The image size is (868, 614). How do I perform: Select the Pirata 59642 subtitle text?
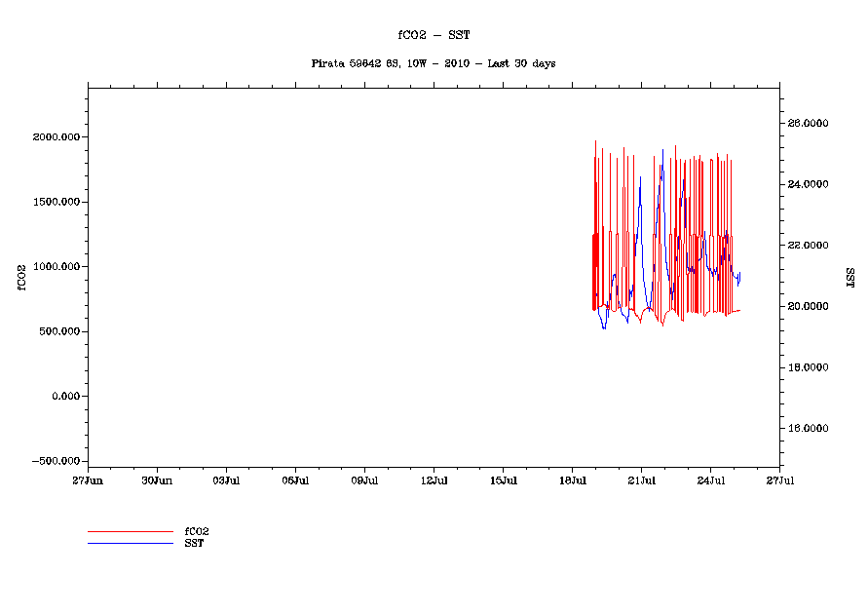point(433,63)
